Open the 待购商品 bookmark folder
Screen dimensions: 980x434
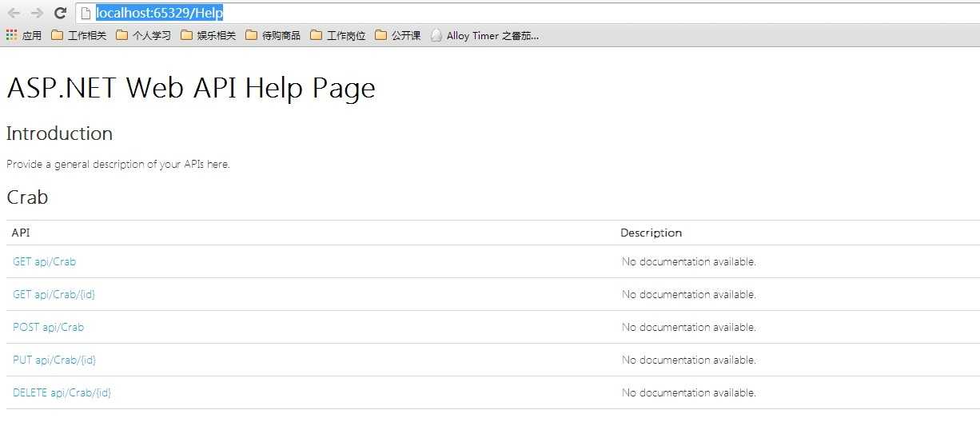pyautogui.click(x=273, y=35)
